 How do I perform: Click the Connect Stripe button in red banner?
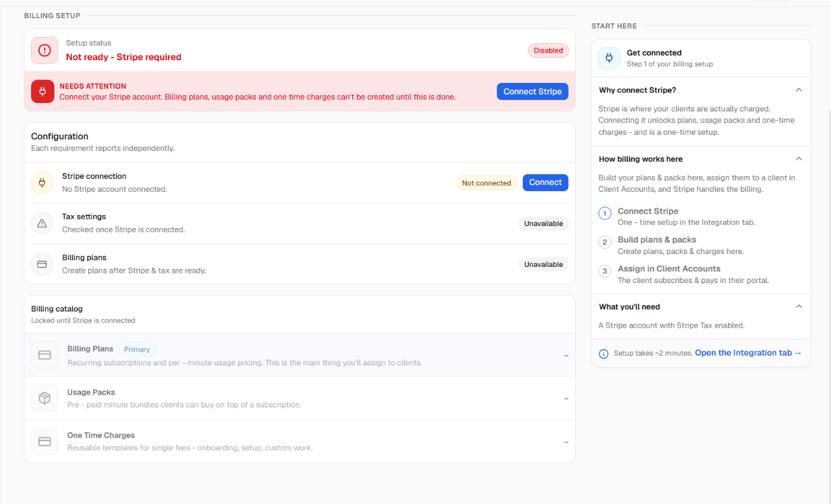tap(532, 91)
